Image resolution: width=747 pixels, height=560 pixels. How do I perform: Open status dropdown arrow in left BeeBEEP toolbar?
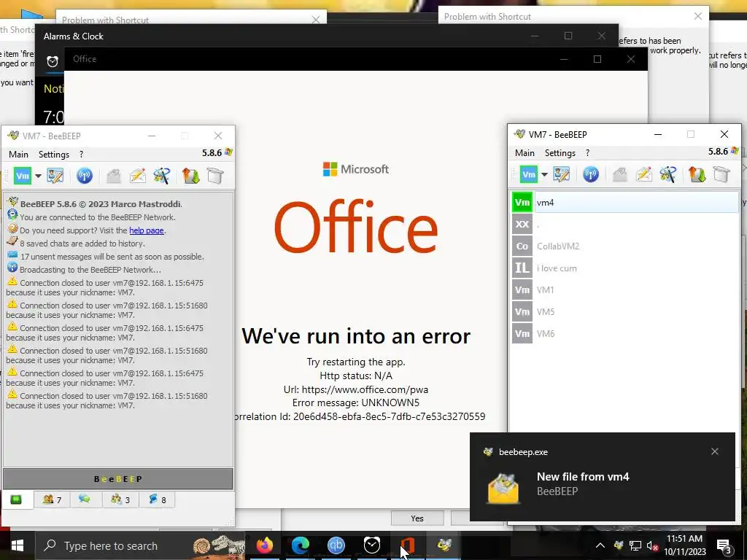click(38, 176)
